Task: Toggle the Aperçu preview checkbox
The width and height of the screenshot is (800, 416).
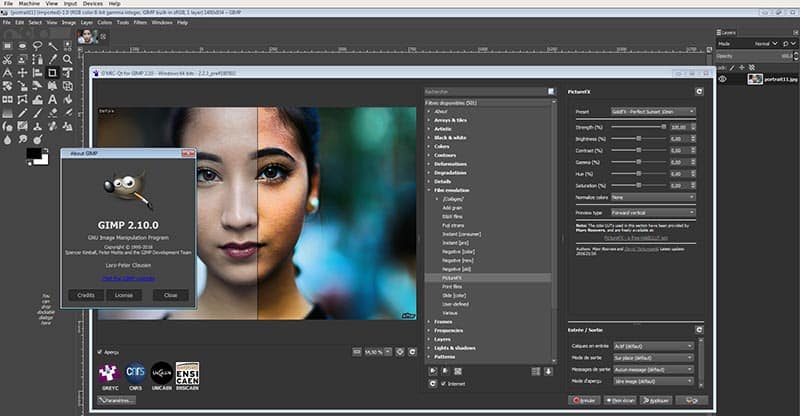Action: click(x=99, y=352)
